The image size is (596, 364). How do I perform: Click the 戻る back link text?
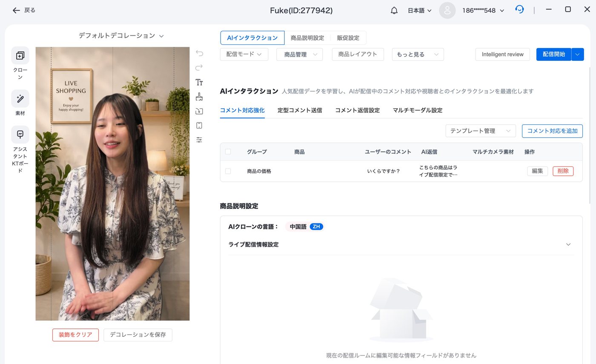click(x=30, y=10)
